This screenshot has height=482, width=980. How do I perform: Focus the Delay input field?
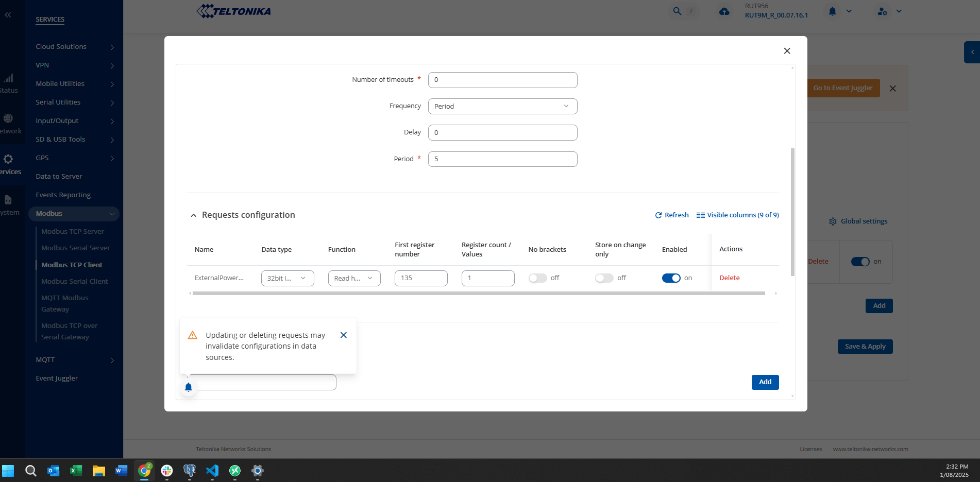(502, 133)
